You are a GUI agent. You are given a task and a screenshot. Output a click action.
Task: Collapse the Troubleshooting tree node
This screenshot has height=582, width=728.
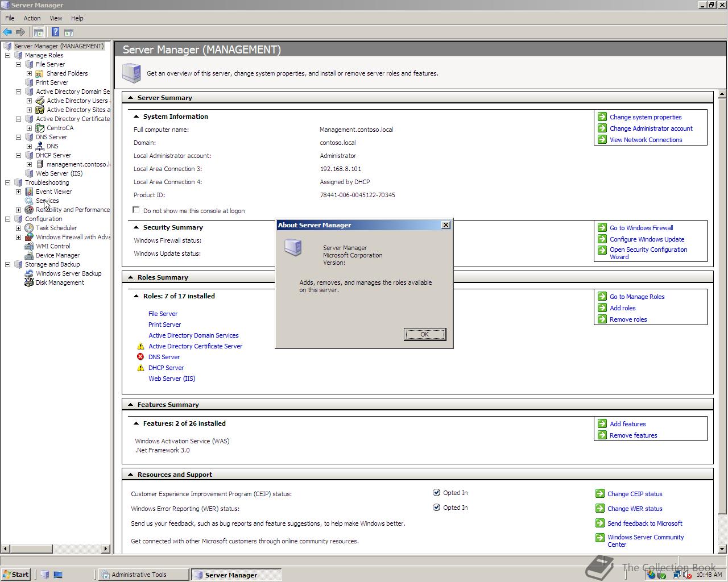pos(7,182)
